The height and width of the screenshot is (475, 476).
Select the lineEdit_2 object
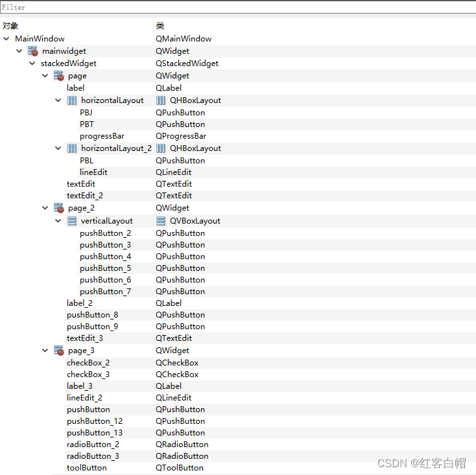(84, 398)
